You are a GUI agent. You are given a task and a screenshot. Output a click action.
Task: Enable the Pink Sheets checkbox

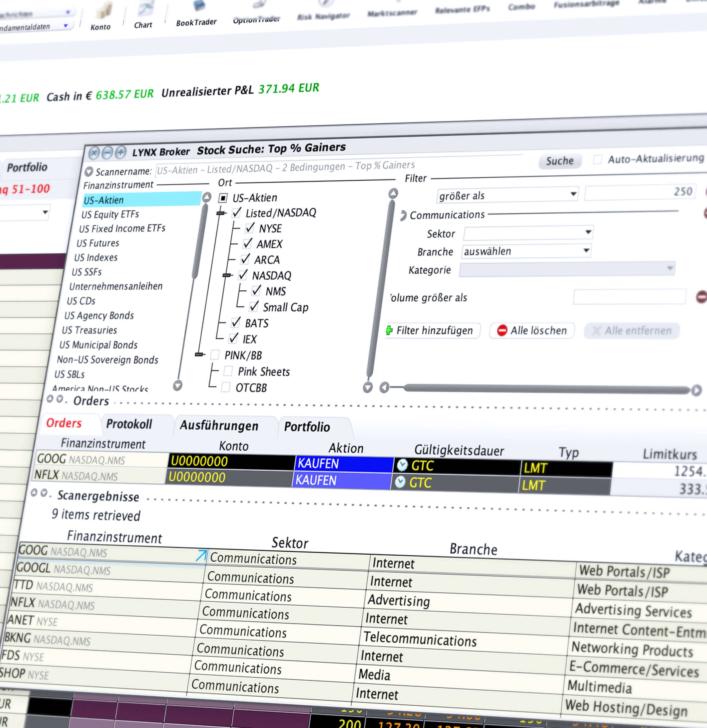(x=228, y=371)
